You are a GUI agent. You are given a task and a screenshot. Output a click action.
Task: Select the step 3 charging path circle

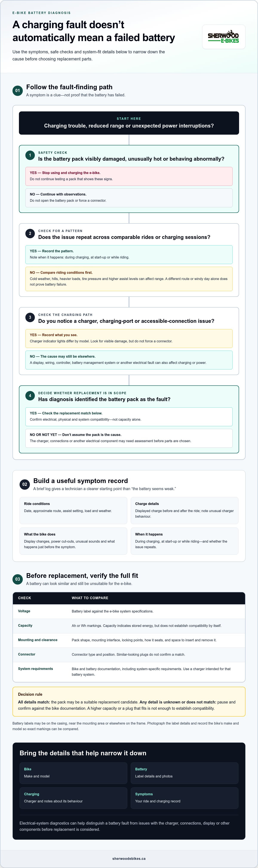[x=30, y=317]
